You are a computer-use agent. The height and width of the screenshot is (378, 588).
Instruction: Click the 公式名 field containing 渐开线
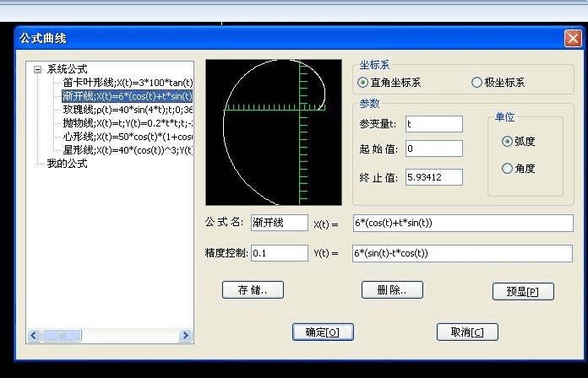pyautogui.click(x=280, y=223)
